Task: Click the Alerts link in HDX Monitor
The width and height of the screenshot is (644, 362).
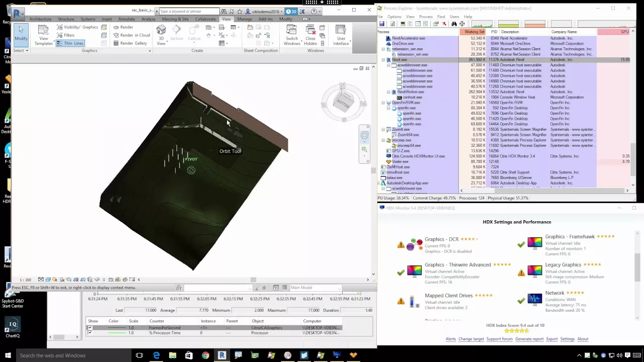Action: (450, 339)
